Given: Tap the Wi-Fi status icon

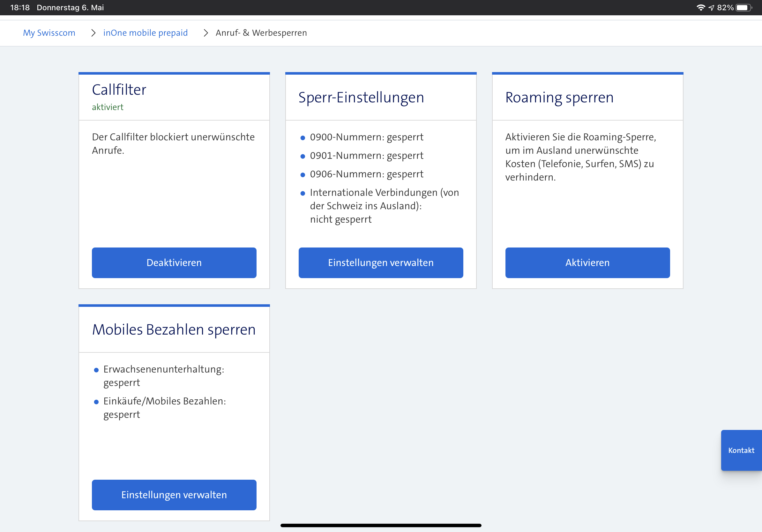Looking at the screenshot, I should click(700, 7).
